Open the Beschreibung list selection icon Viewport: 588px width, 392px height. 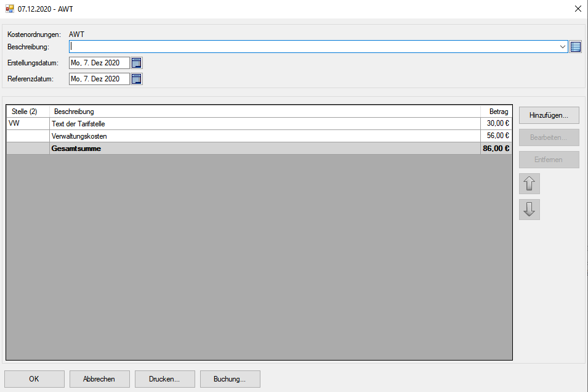point(576,47)
